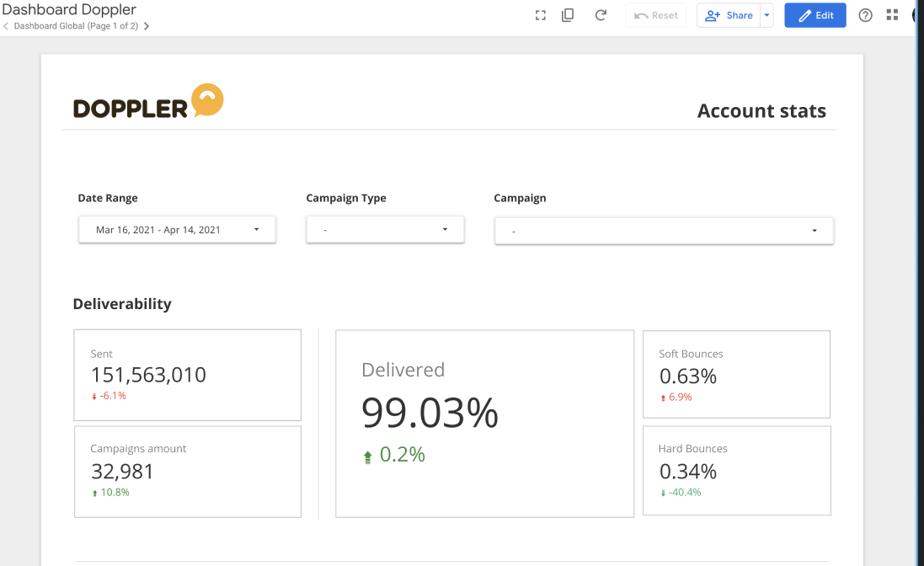This screenshot has height=566, width=924.
Task: Click the Deliverability section heading
Action: click(x=122, y=304)
